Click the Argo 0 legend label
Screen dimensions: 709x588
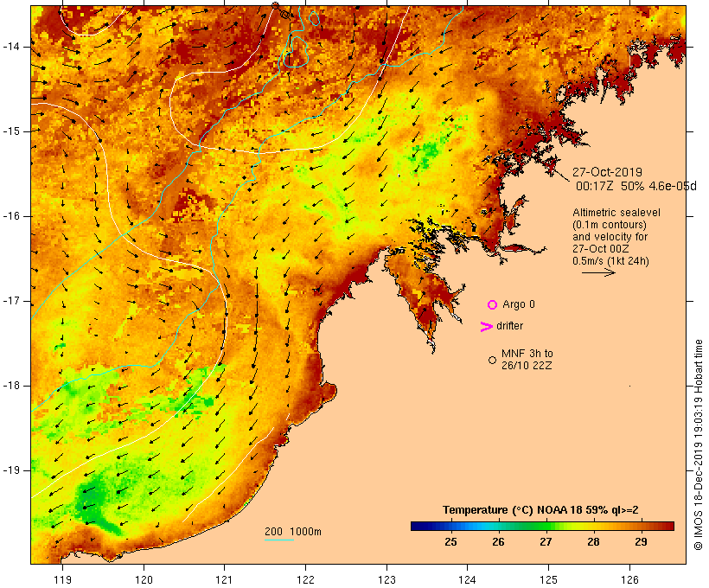(519, 304)
